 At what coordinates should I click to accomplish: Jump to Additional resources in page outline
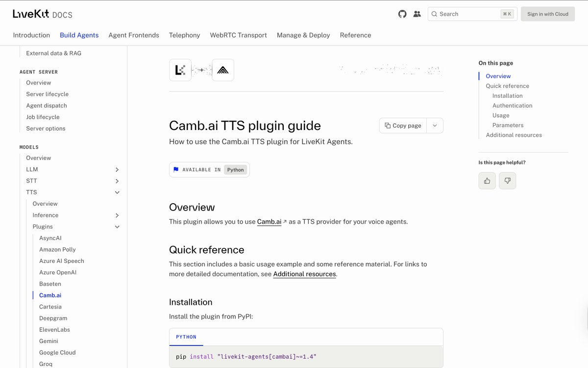tap(514, 135)
